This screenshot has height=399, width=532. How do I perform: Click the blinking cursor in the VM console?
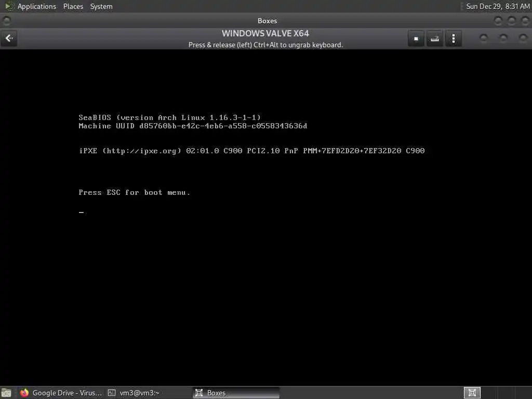(81, 212)
